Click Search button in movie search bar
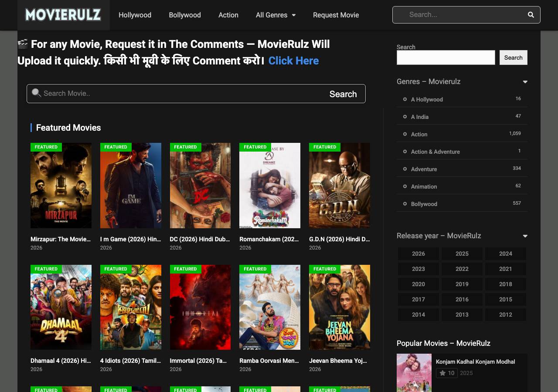The height and width of the screenshot is (392, 558). click(343, 94)
